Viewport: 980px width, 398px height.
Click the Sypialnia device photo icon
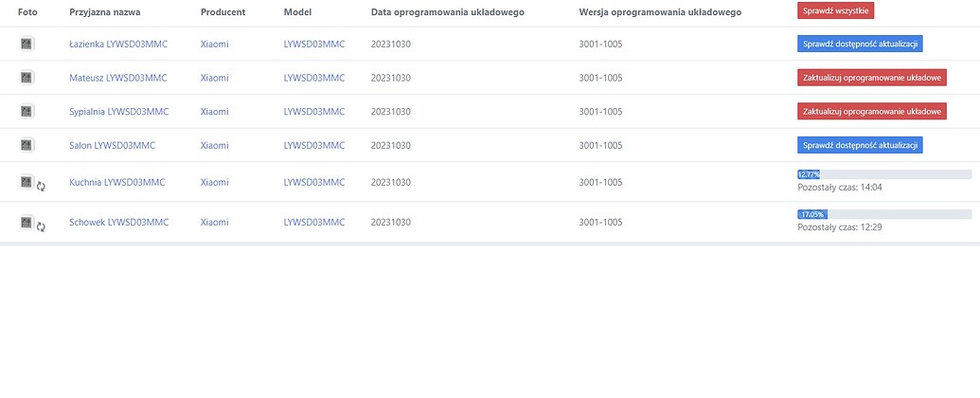(x=27, y=112)
